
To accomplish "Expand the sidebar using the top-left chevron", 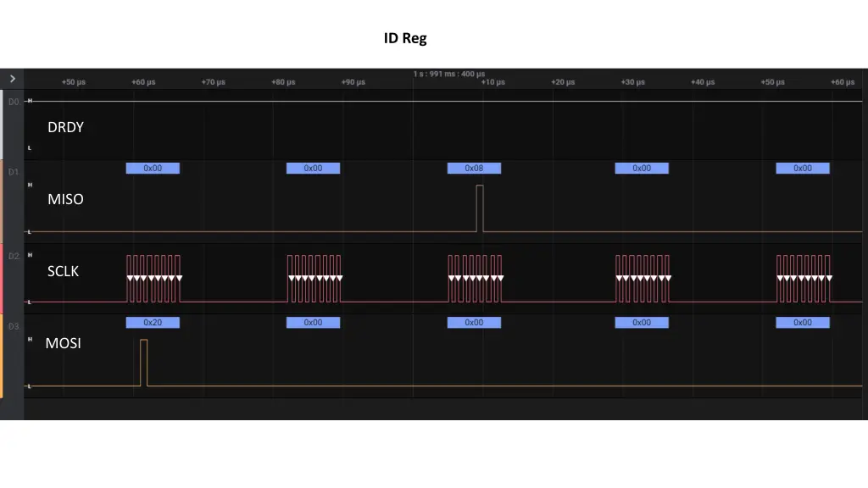I will [x=12, y=79].
